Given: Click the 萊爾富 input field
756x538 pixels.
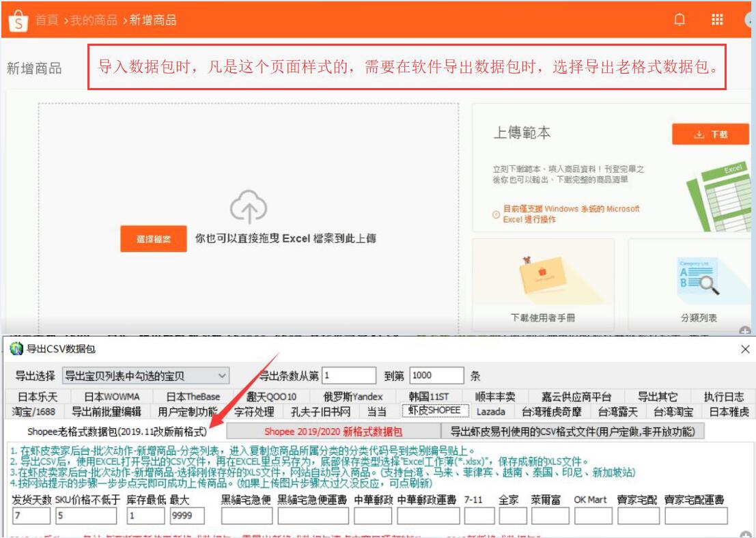Looking at the screenshot, I should (x=550, y=516).
